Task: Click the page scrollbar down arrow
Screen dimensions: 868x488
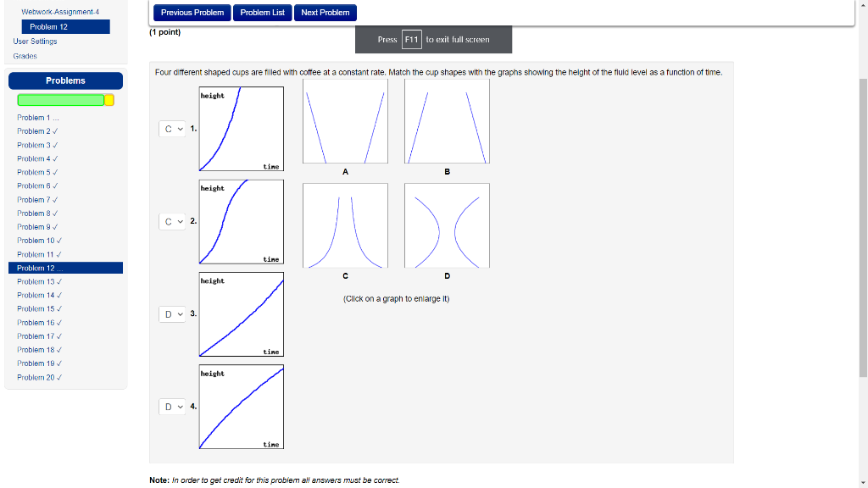Action: [x=863, y=483]
